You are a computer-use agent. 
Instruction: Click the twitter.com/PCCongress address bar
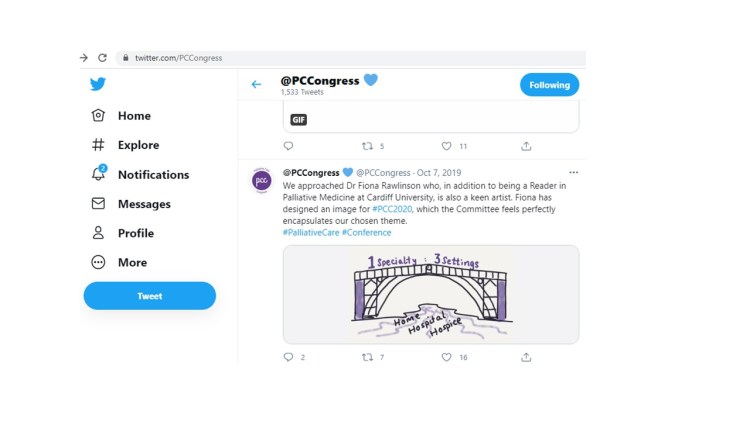tap(179, 58)
